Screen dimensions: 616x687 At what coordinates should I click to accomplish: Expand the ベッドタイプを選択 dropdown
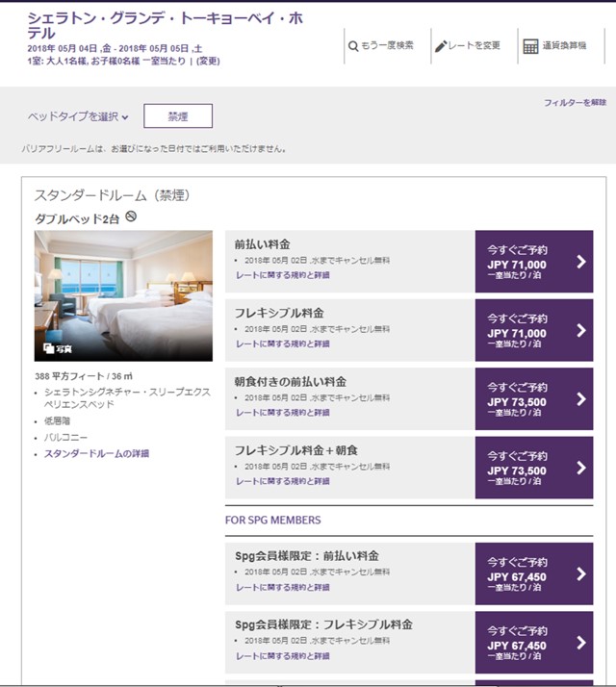click(x=78, y=116)
